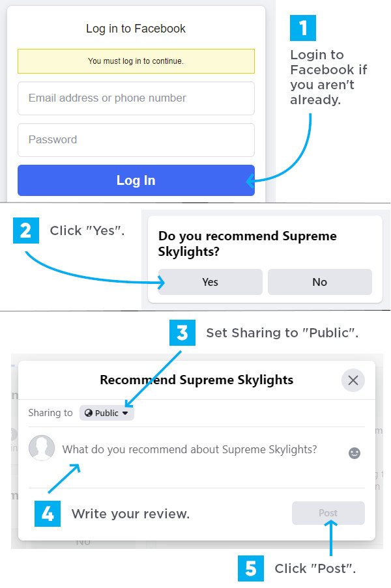The height and width of the screenshot is (588, 391).
Task: Click the dropdown caret next to Public
Action: pos(125,413)
